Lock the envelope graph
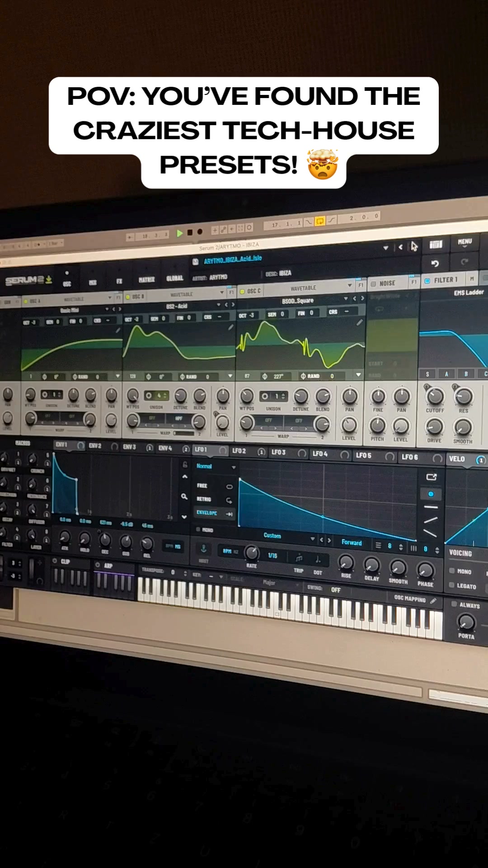 (185, 464)
